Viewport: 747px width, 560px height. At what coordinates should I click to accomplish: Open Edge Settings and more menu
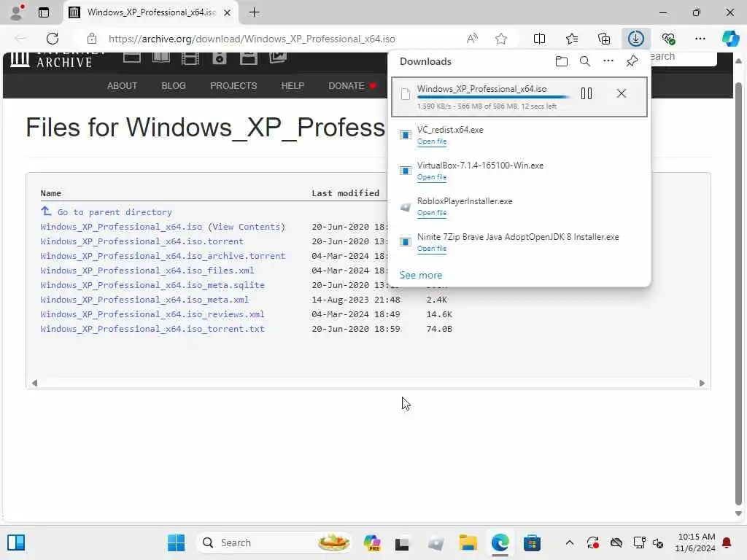tap(700, 39)
